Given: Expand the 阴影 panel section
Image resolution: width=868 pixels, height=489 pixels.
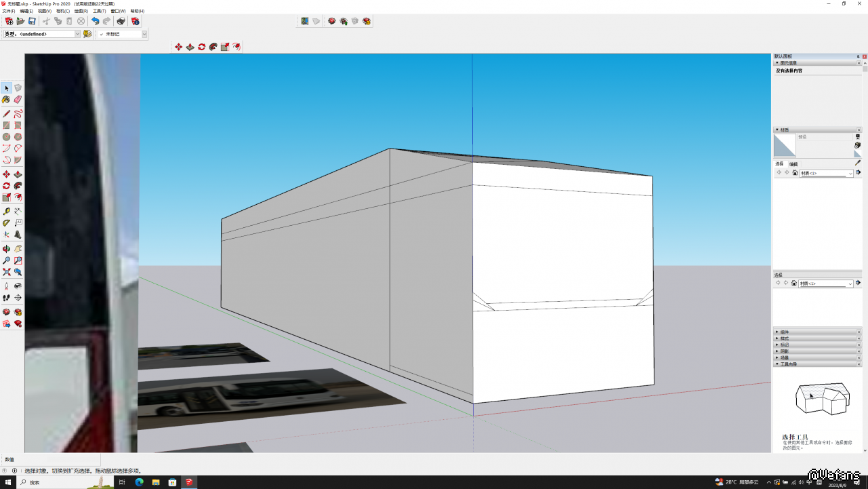Looking at the screenshot, I should pyautogui.click(x=784, y=351).
